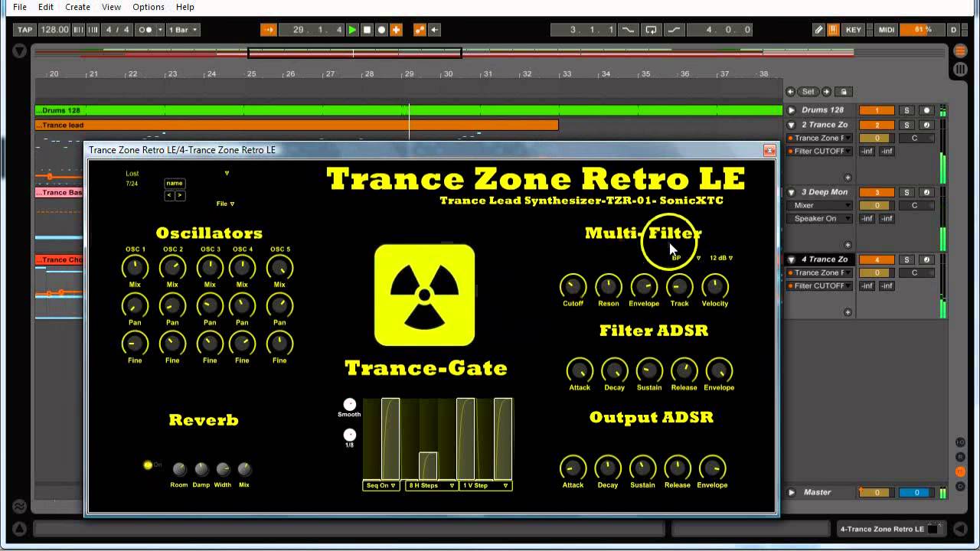Jump to the next locator
The height and width of the screenshot is (551, 980).
point(826,92)
